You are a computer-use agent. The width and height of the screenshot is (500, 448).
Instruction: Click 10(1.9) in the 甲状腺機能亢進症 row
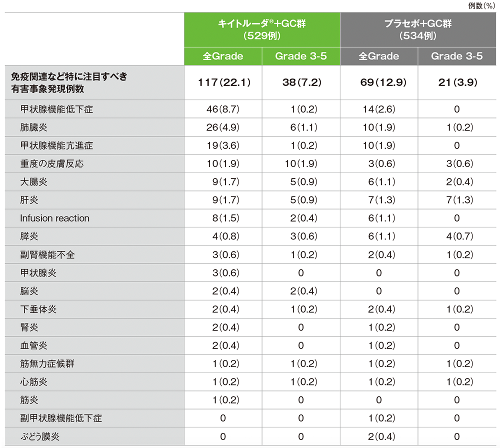click(379, 145)
